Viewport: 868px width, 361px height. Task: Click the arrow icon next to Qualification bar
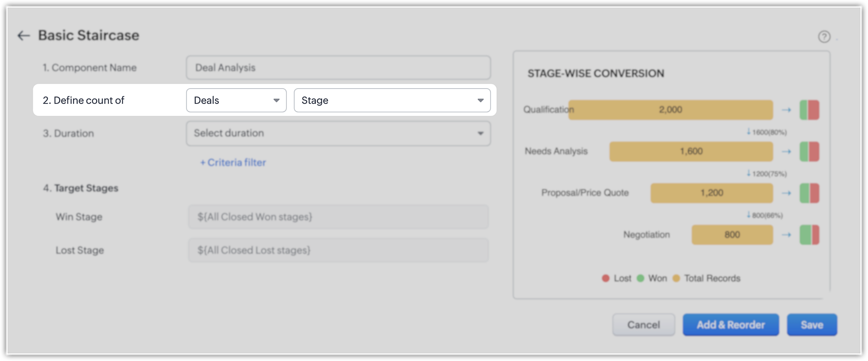(786, 110)
